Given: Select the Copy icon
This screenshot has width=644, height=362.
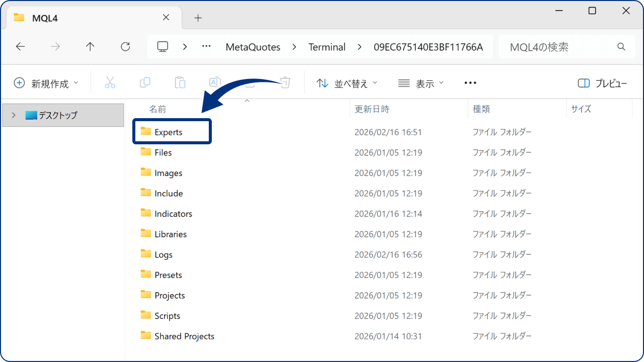Looking at the screenshot, I should tap(145, 82).
